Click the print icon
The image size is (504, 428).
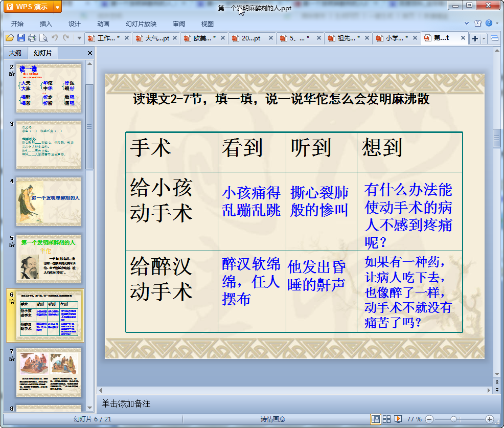(x=32, y=38)
